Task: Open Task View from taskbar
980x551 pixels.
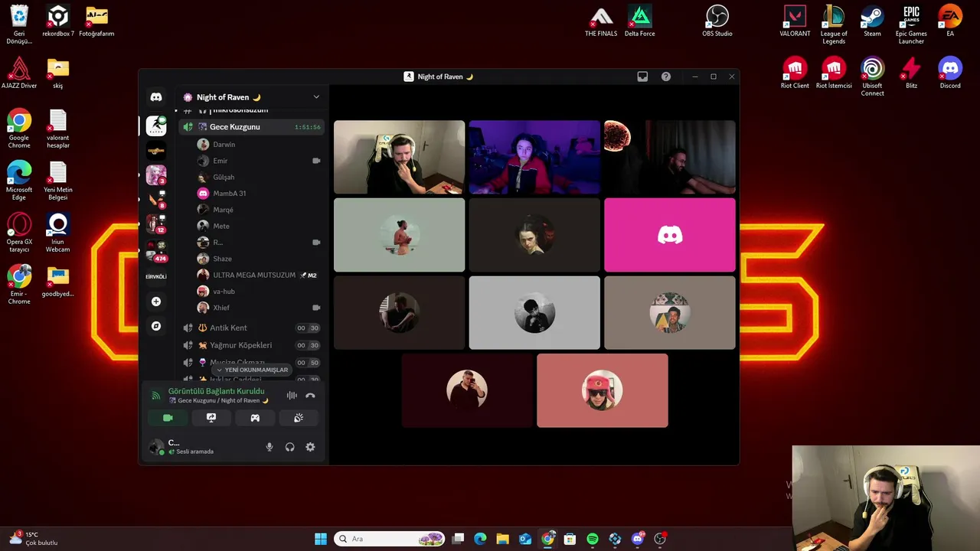Action: pyautogui.click(x=458, y=539)
